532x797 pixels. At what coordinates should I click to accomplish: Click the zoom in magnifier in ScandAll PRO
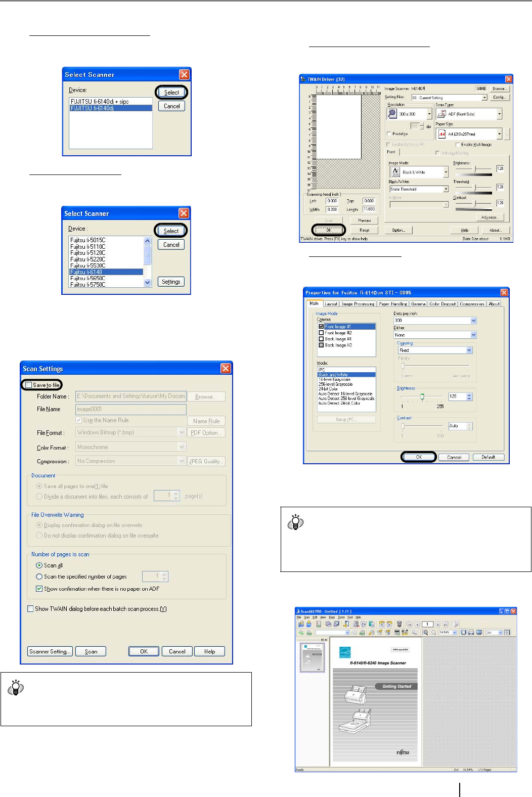pos(426,633)
